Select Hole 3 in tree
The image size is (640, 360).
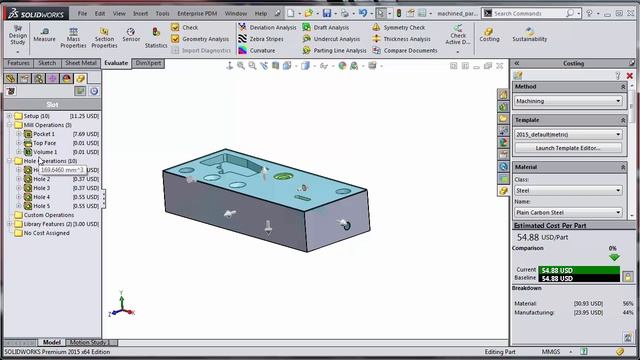42,188
